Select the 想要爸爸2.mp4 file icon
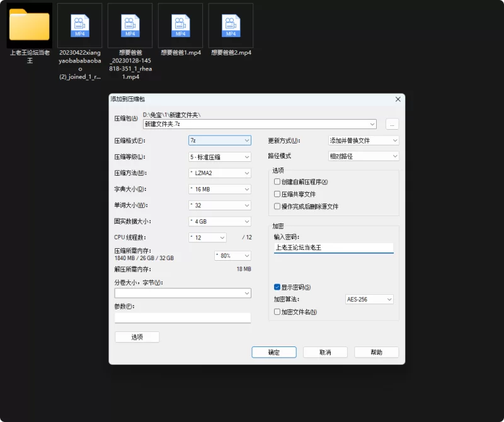The image size is (504, 422). (x=231, y=26)
